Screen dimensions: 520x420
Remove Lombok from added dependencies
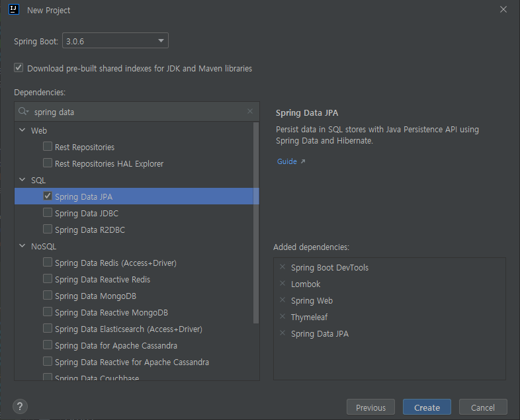pyautogui.click(x=282, y=284)
